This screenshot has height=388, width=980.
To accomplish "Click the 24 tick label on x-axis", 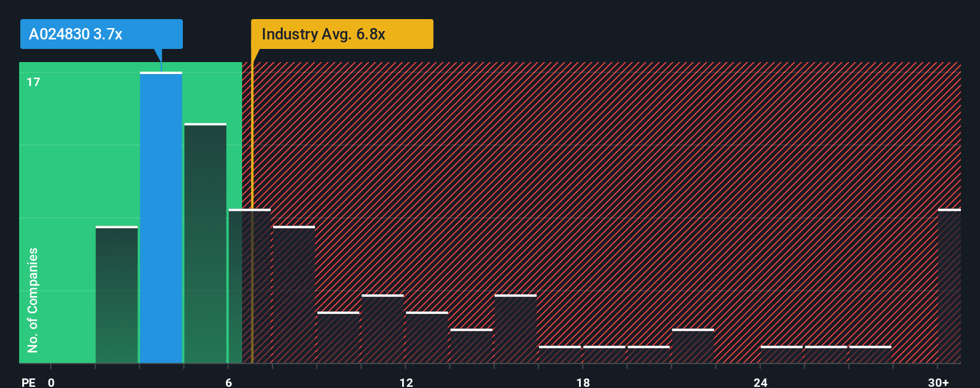I will click(x=760, y=382).
